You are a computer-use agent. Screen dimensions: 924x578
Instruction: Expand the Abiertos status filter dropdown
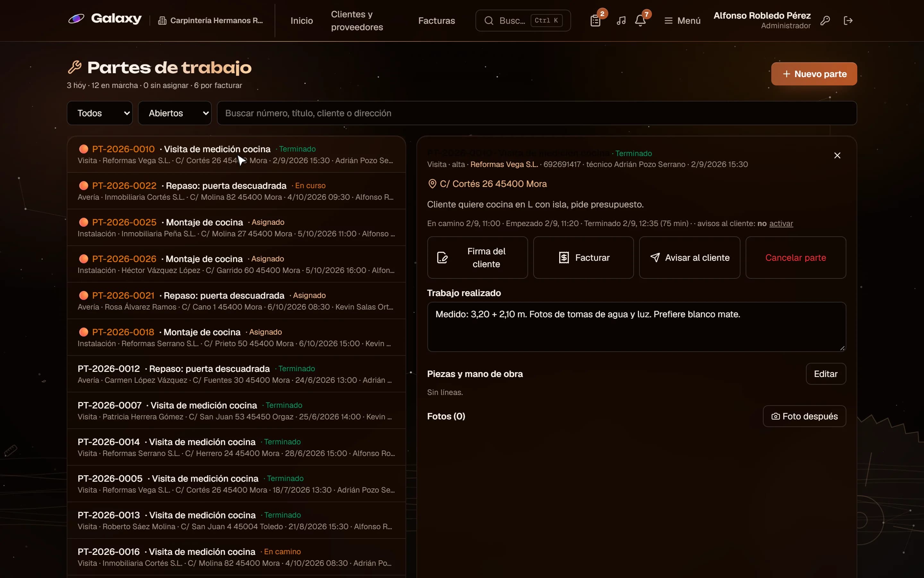click(175, 113)
